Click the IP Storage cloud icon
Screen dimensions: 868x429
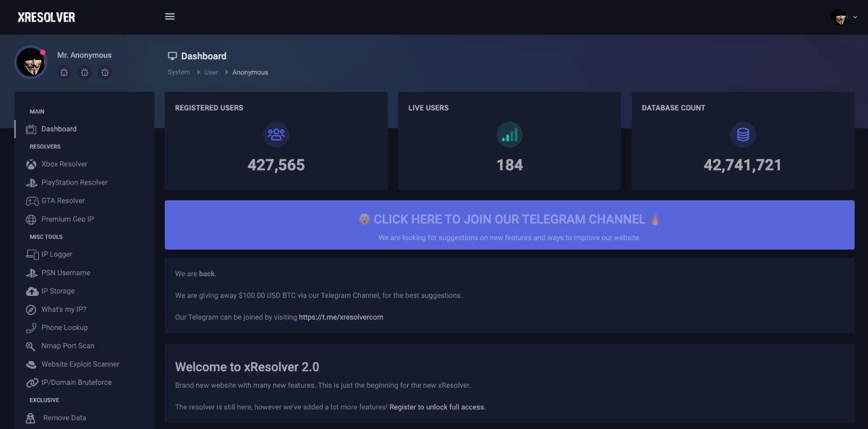[x=32, y=291]
